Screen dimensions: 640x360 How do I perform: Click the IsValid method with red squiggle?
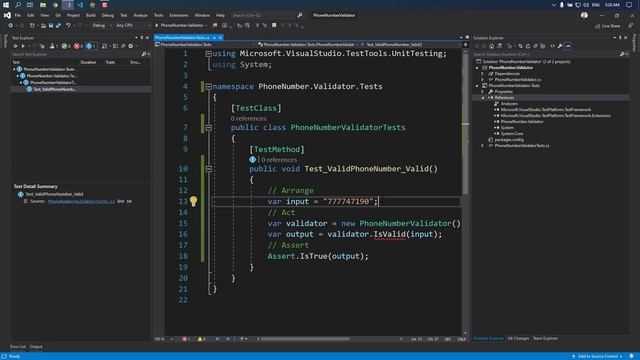(x=390, y=234)
